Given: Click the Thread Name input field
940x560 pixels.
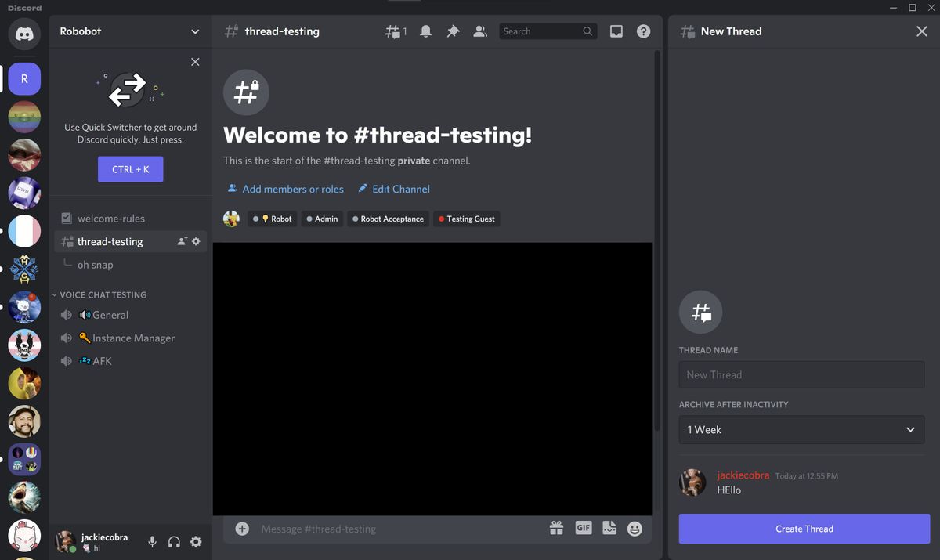Looking at the screenshot, I should (x=801, y=374).
